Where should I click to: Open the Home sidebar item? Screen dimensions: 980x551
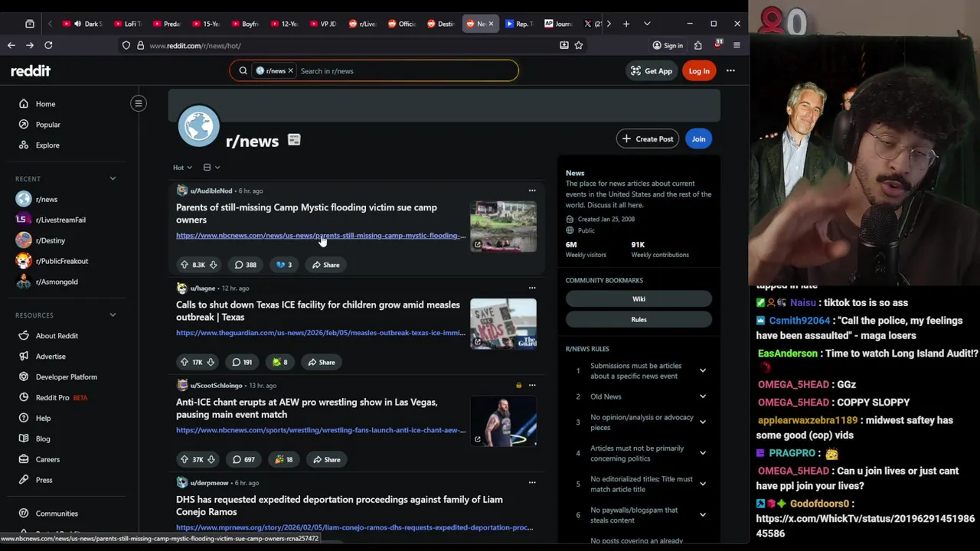(45, 104)
